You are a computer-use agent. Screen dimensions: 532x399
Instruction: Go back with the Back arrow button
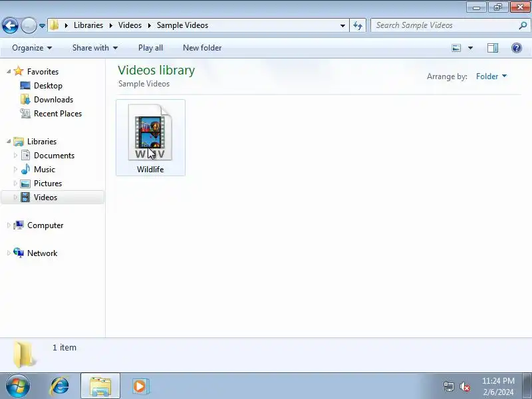10,25
